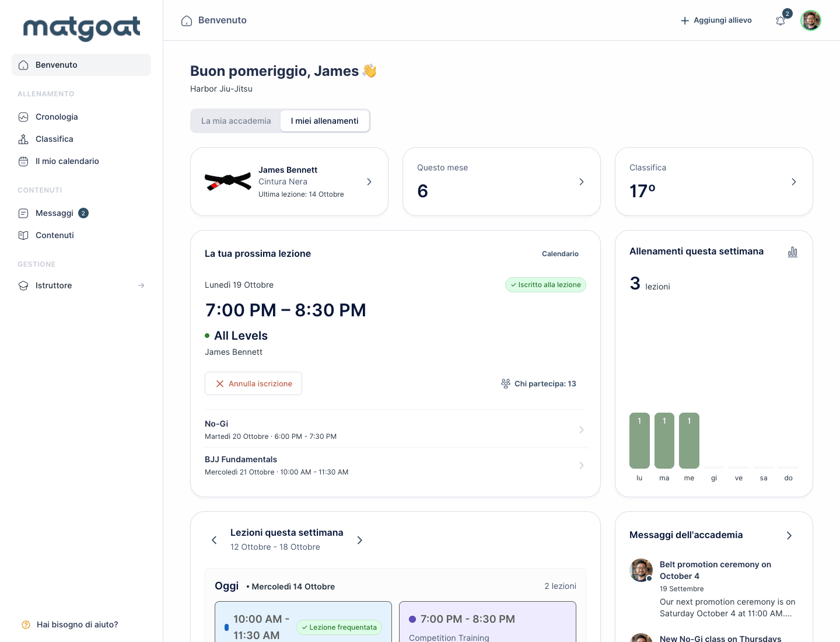Open the user profile avatar menu
The width and height of the screenshot is (840, 642).
tap(811, 20)
